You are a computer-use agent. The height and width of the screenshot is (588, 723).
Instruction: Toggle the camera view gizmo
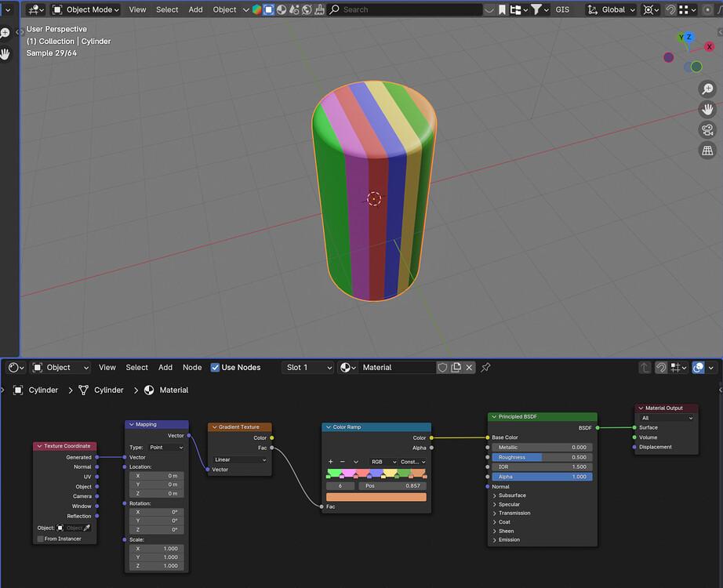[x=707, y=130]
